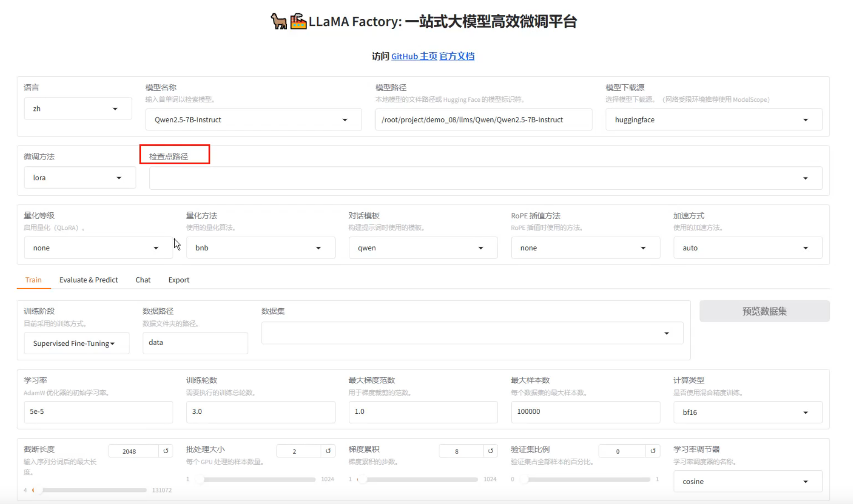The height and width of the screenshot is (504, 853).
Task: Adjust the 批处理大小 slider
Action: tap(256, 479)
